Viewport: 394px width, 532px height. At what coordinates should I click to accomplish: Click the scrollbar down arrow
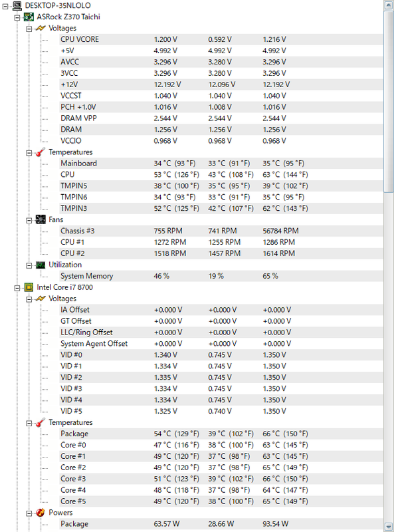[389, 527]
